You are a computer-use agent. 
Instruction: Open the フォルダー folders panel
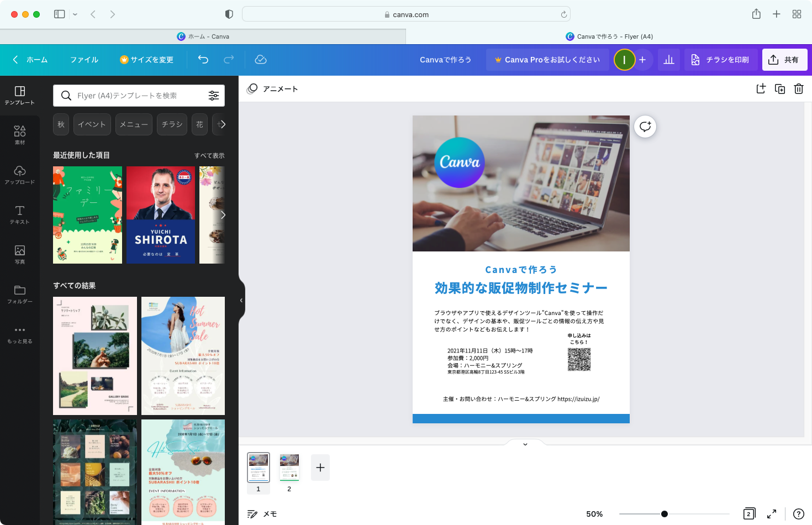coord(20,295)
